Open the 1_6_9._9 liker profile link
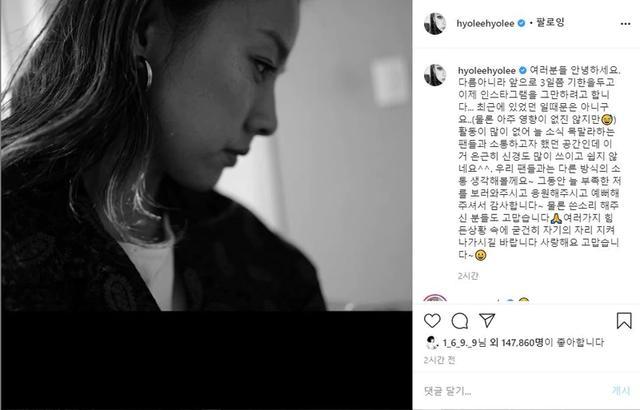The width and height of the screenshot is (640, 410). 460,343
